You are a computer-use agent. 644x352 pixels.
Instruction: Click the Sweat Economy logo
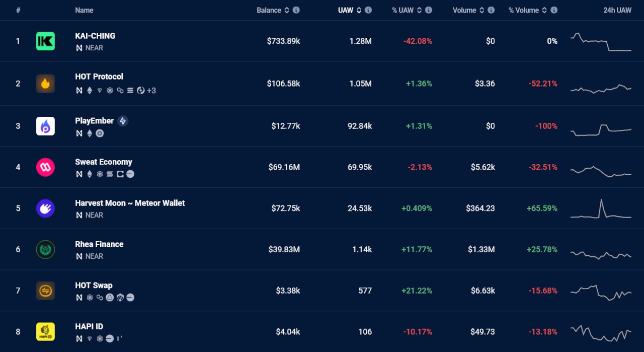tap(45, 167)
